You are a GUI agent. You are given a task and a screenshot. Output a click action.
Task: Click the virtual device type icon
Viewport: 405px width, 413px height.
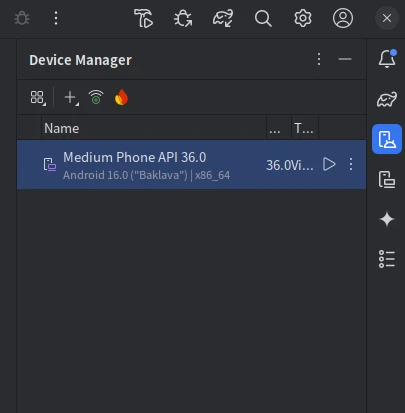[50, 165]
